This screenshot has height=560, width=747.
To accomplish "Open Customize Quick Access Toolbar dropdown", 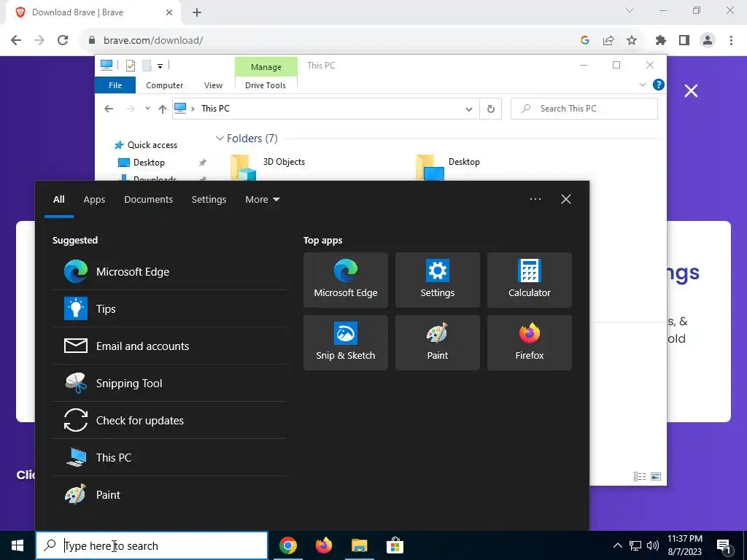I will [x=160, y=66].
